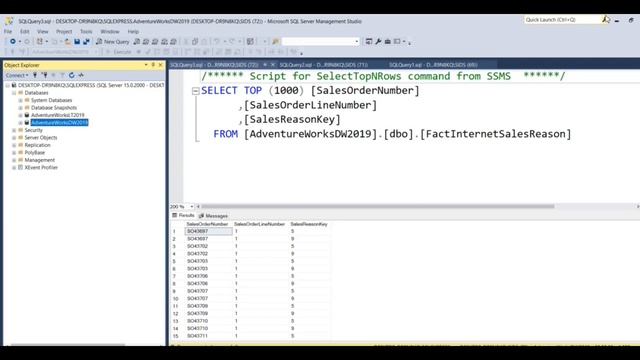
Task: Click the Activity Monitor icon in Object Explorer
Action: (81, 75)
